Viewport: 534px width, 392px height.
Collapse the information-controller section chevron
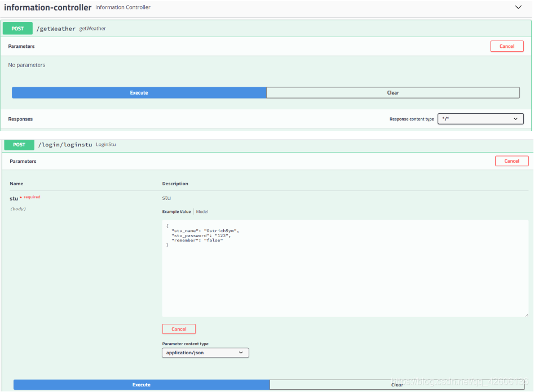(518, 7)
